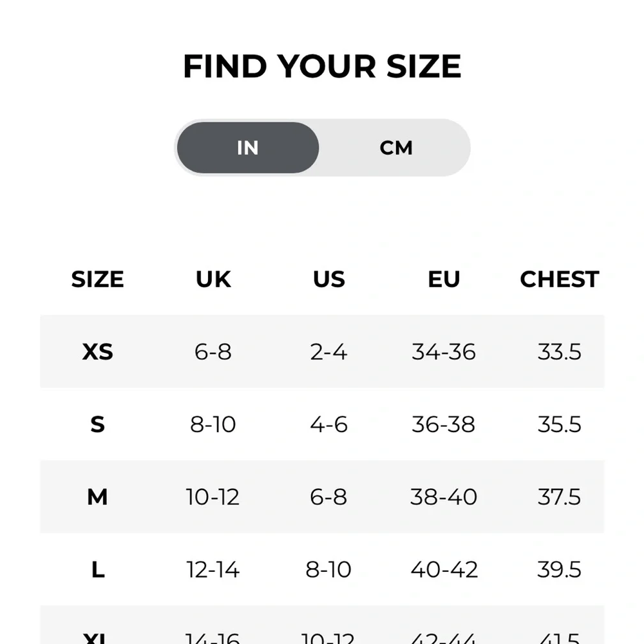The image size is (644, 644).
Task: Toggle measurement units on the switch
Action: 322,147
